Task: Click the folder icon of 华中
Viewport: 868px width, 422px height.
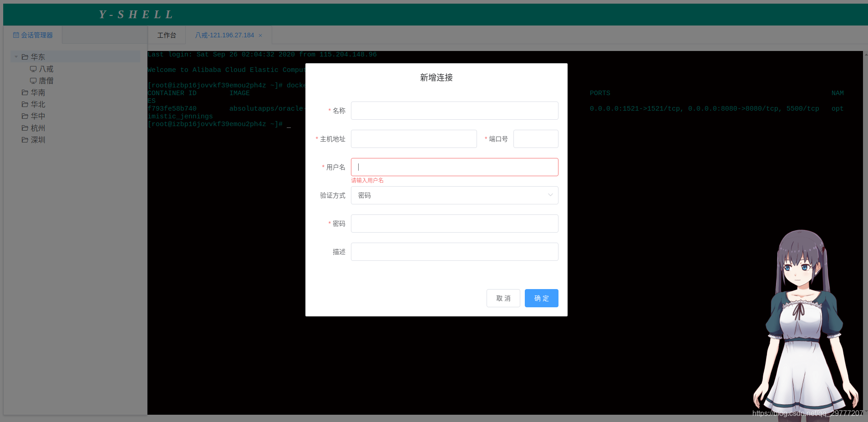Action: click(25, 116)
